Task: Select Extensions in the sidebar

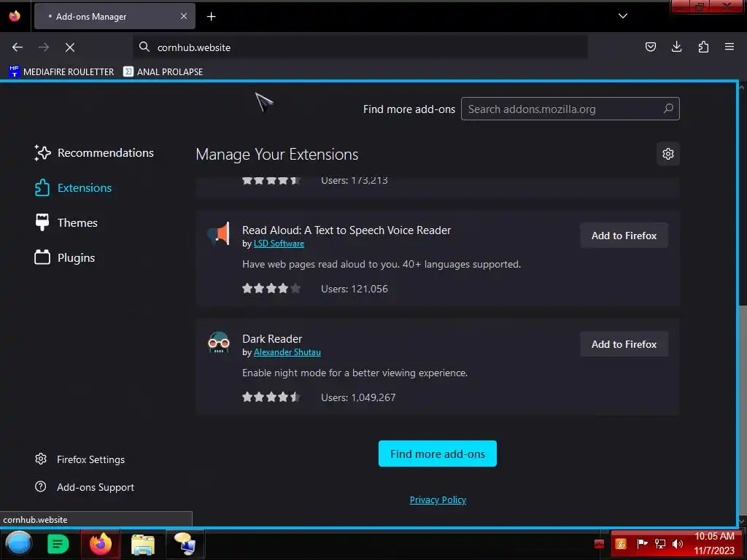Action: pos(73,187)
